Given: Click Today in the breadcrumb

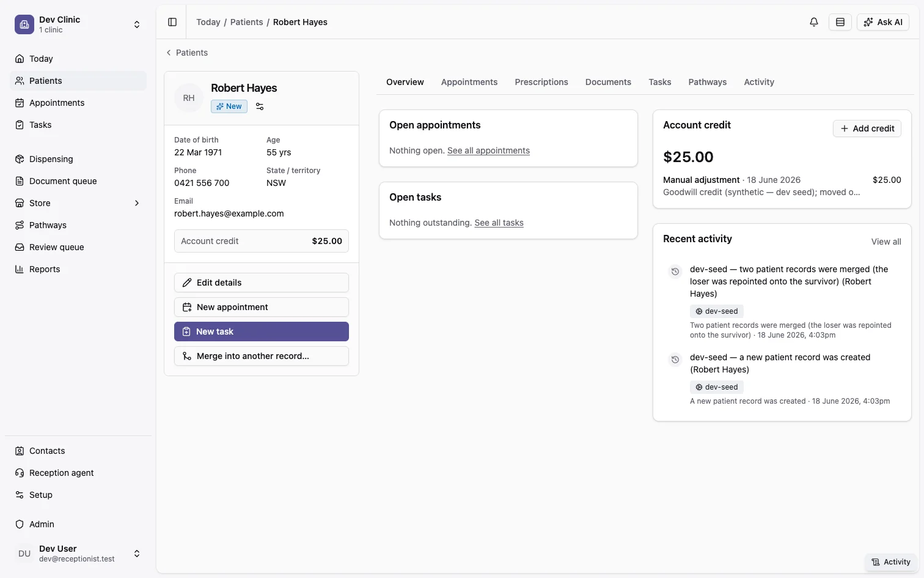Looking at the screenshot, I should 208,22.
